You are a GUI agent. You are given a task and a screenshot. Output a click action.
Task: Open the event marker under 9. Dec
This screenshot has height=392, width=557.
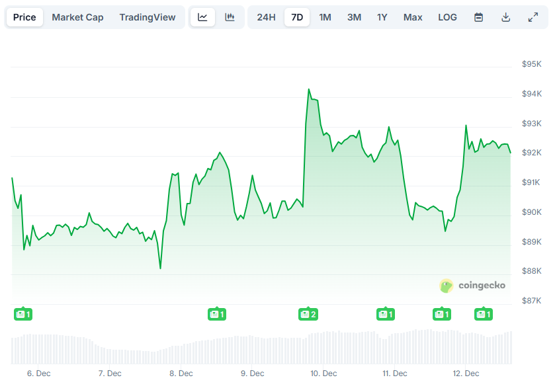(217, 314)
